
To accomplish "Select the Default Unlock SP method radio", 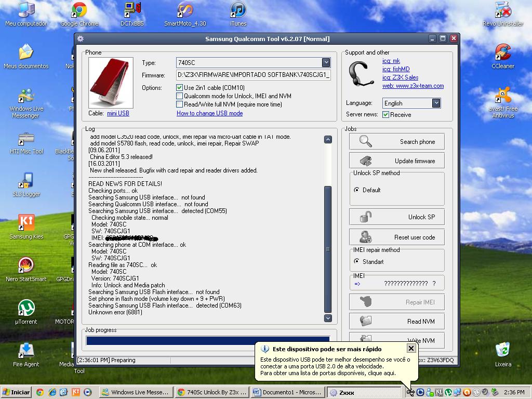I will pyautogui.click(x=356, y=190).
